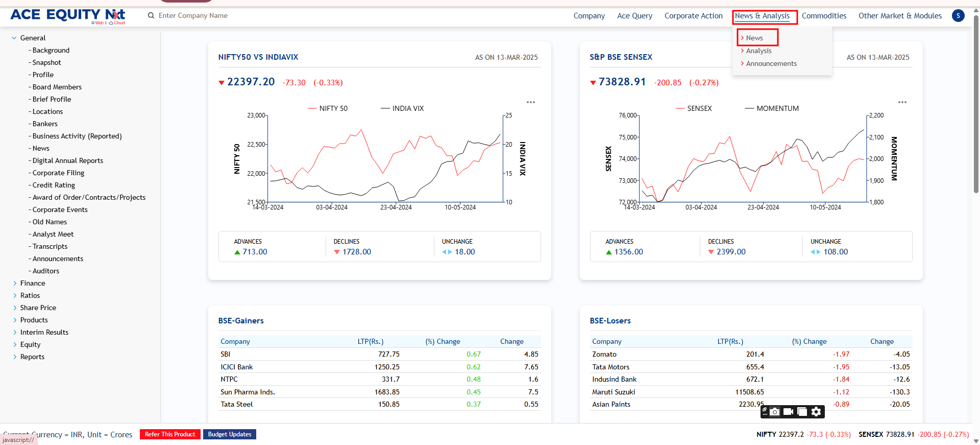Open three-dot menu on NIFTY50 chart
This screenshot has width=980, height=445.
coord(531,102)
